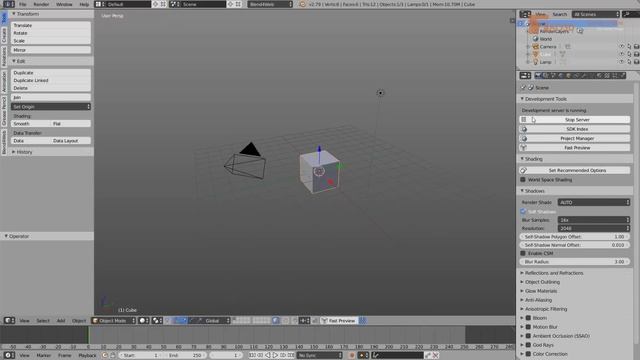Click the pivot point icon in 3D header
This screenshot has height=360, width=640.
157,321
